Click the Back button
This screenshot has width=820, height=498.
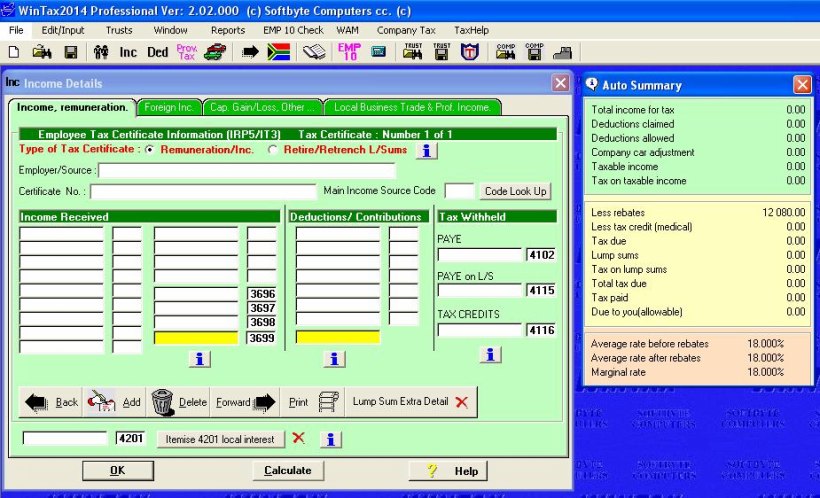tap(51, 402)
